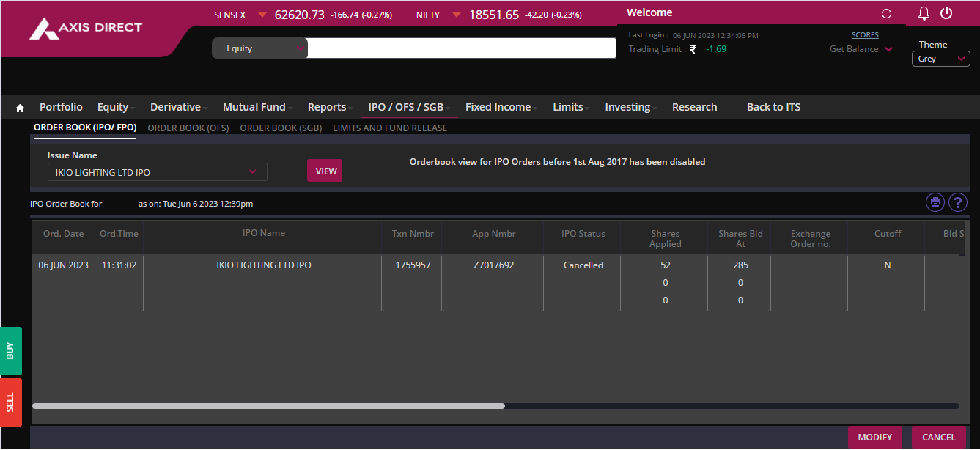Select the 06 JUN 2023 order date cell
Viewport: 980px width, 450px height.
(x=64, y=265)
